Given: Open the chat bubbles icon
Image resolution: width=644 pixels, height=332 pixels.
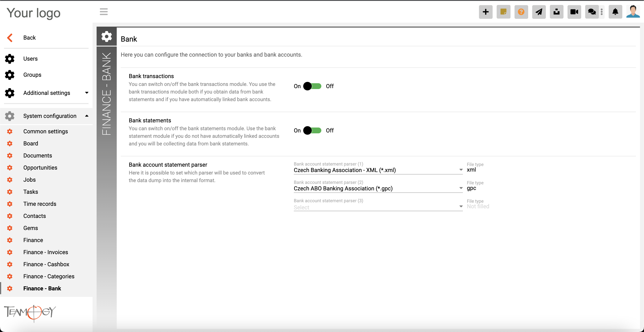Looking at the screenshot, I should coord(592,12).
